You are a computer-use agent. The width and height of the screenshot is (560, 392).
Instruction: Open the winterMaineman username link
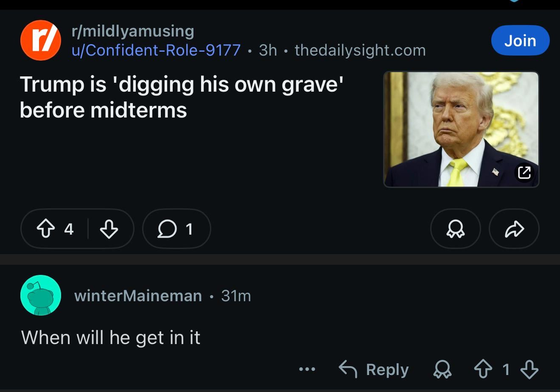click(138, 295)
